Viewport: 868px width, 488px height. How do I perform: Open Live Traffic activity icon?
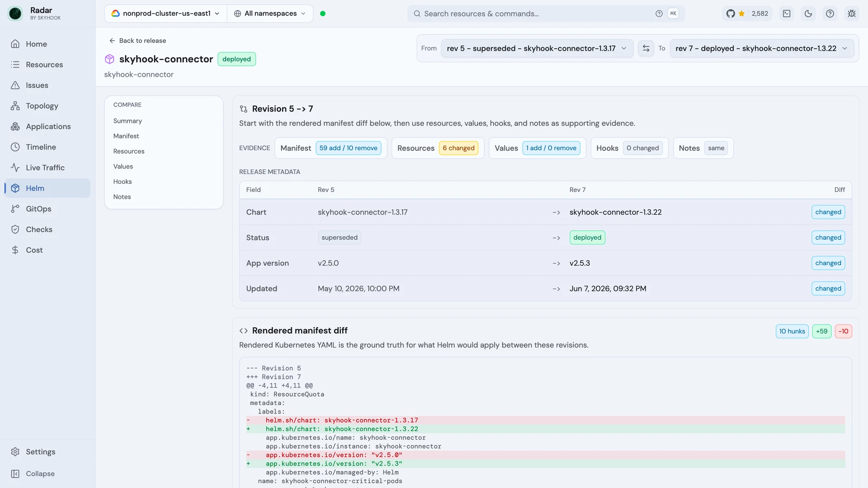(15, 168)
